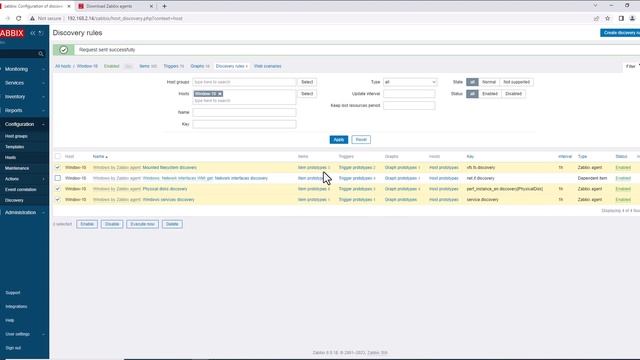Image resolution: width=640 pixels, height=360 pixels.
Task: Open Host groups in Configuration
Action: pos(16,136)
